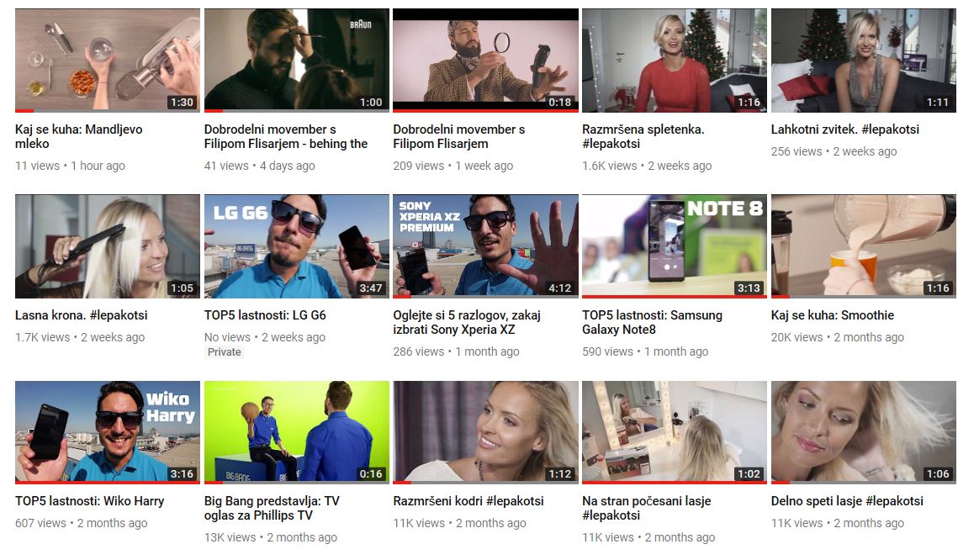This screenshot has width=958, height=560.
Task: Open the Braun behind-the-scenes movember thumbnail
Action: [296, 60]
